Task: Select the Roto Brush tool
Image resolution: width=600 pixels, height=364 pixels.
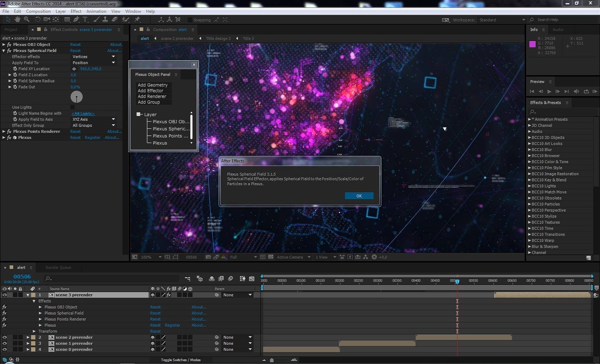Action: (x=126, y=19)
